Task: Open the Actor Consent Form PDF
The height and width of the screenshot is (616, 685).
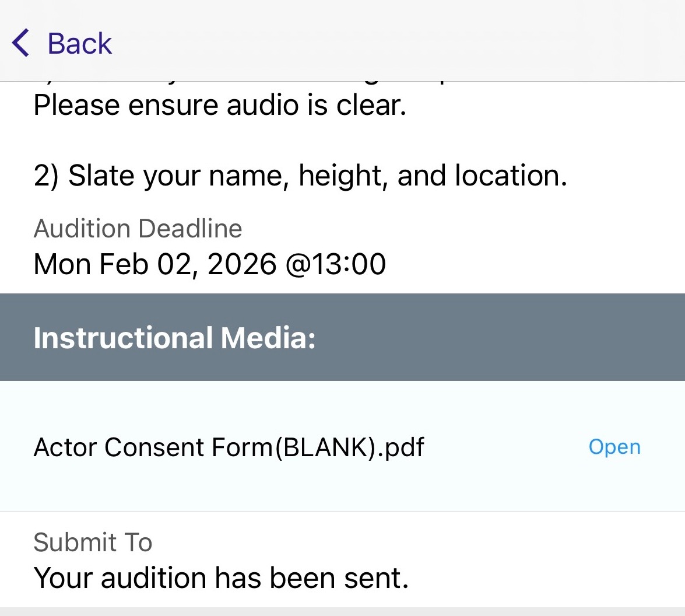Action: tap(614, 447)
